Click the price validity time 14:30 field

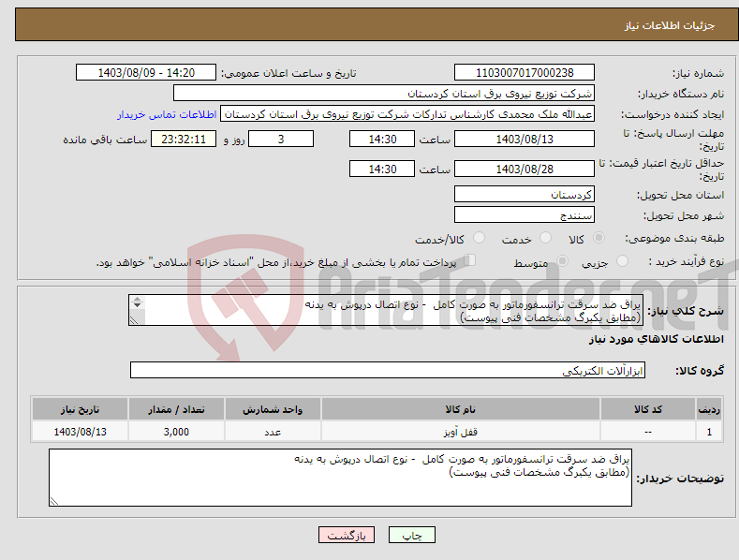point(382,169)
